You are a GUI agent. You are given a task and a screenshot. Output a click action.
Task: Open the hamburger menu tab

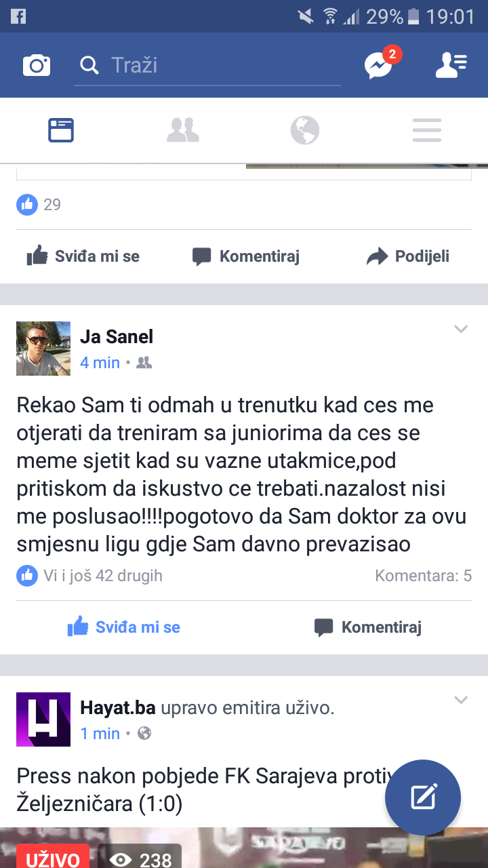(x=427, y=130)
